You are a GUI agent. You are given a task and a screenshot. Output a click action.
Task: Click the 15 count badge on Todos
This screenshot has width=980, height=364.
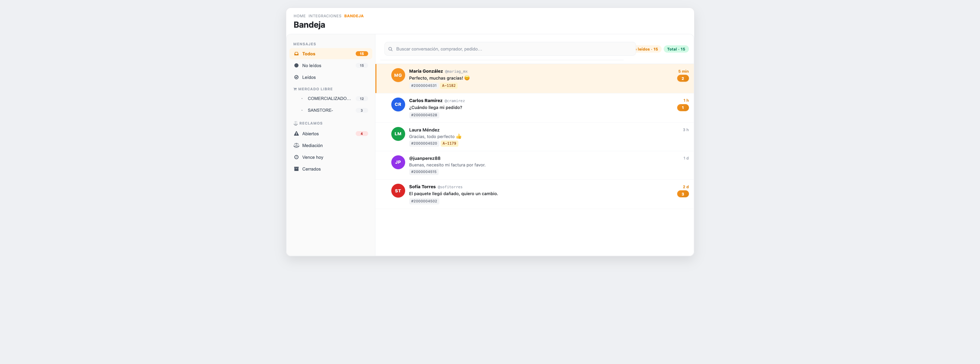(x=362, y=54)
